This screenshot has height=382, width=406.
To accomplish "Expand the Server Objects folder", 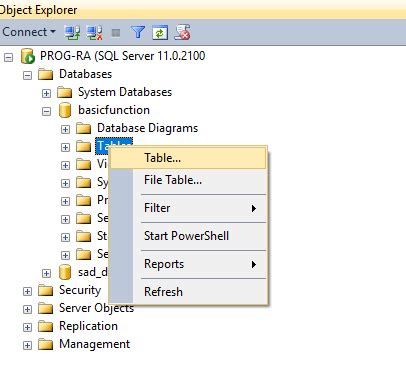I will (27, 309).
